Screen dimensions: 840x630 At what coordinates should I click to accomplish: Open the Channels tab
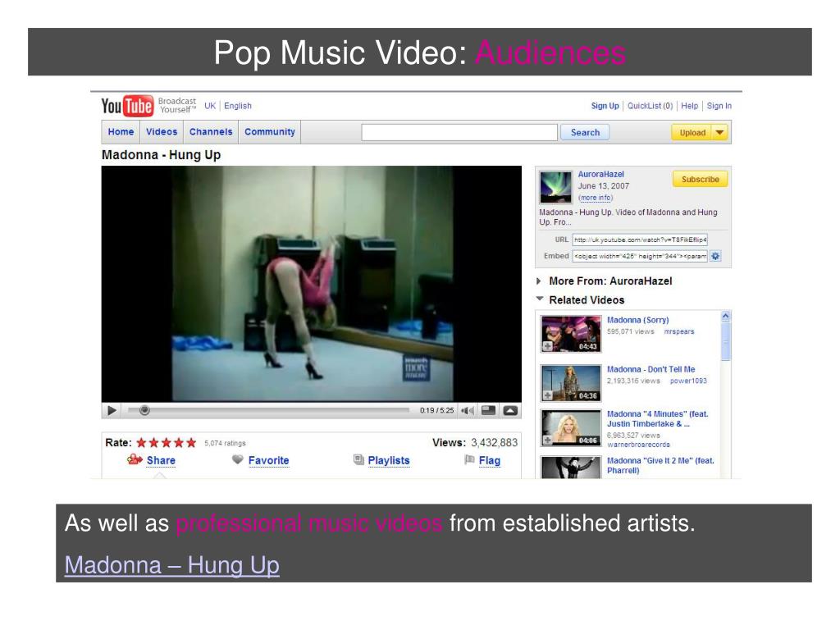211,132
